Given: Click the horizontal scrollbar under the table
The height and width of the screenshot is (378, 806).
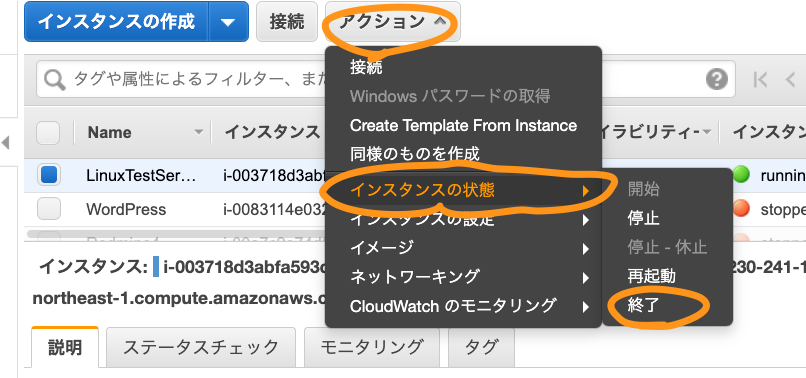Looking at the screenshot, I should 176,234.
